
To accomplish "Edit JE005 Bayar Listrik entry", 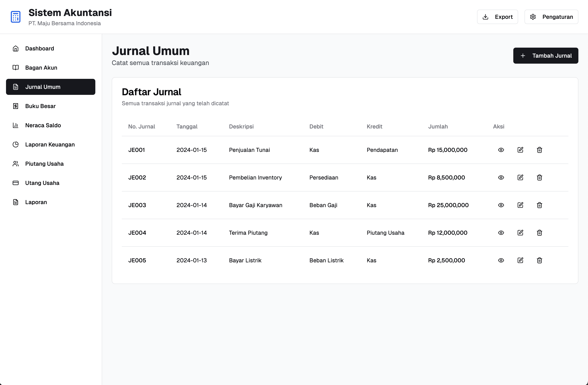I will [x=520, y=260].
